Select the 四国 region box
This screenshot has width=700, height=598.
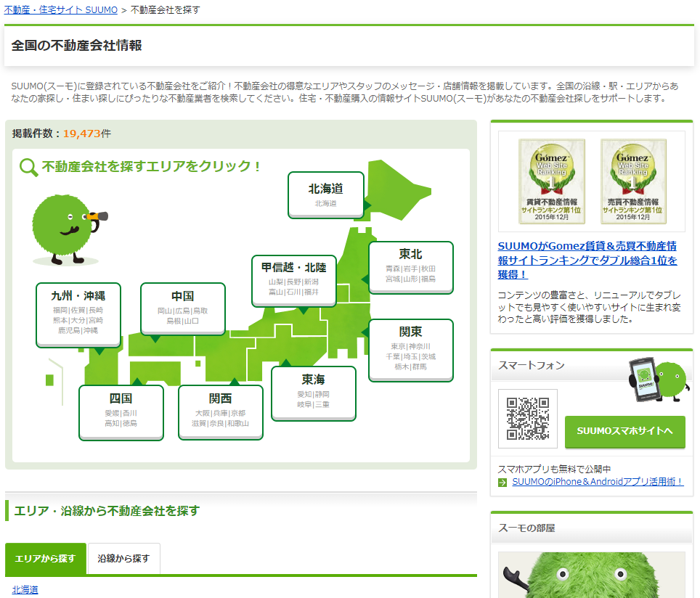121,412
